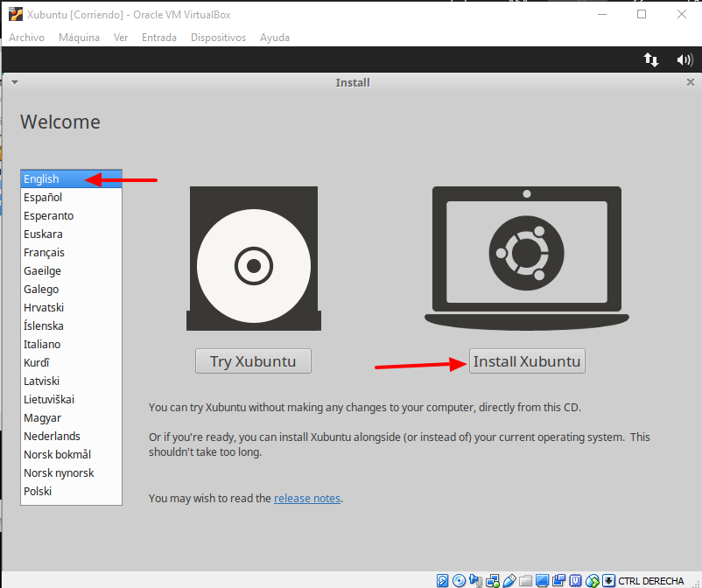The width and height of the screenshot is (702, 588).
Task: Click the mouse integration status icon
Action: pyautogui.click(x=593, y=581)
